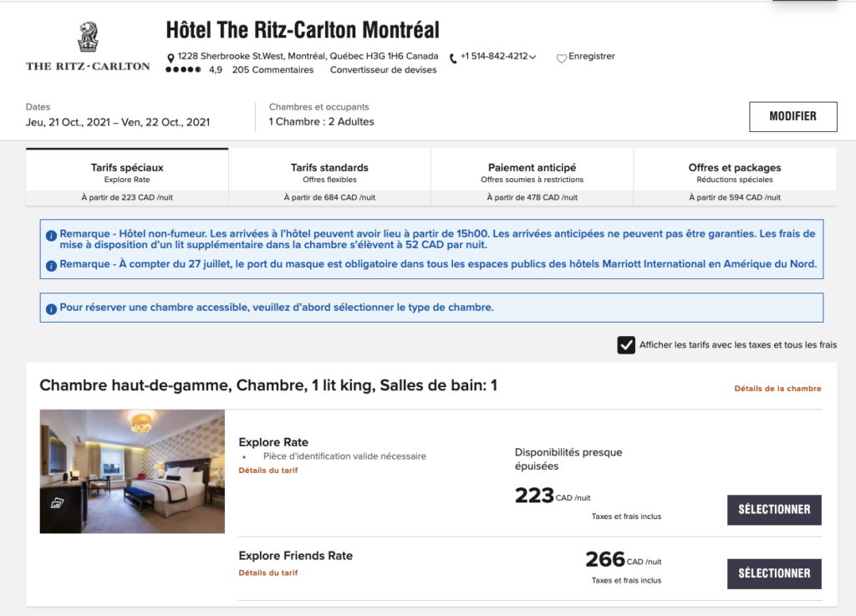Open the Offres et packages tab

(x=735, y=173)
